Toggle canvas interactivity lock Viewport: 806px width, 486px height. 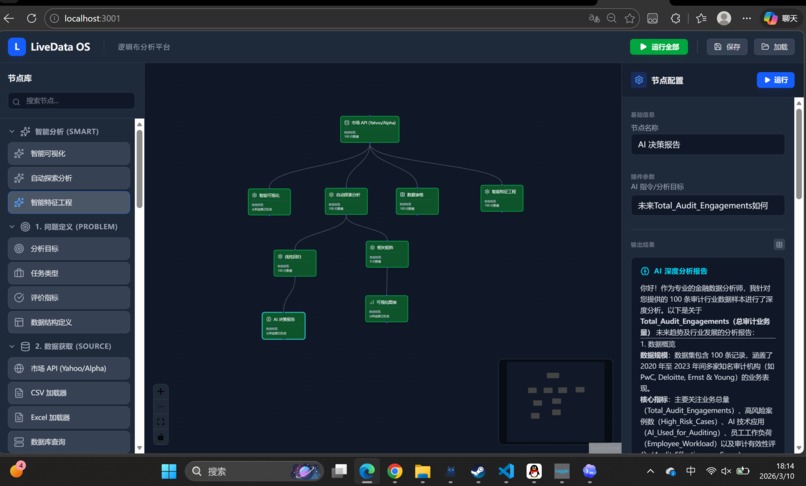(160, 437)
